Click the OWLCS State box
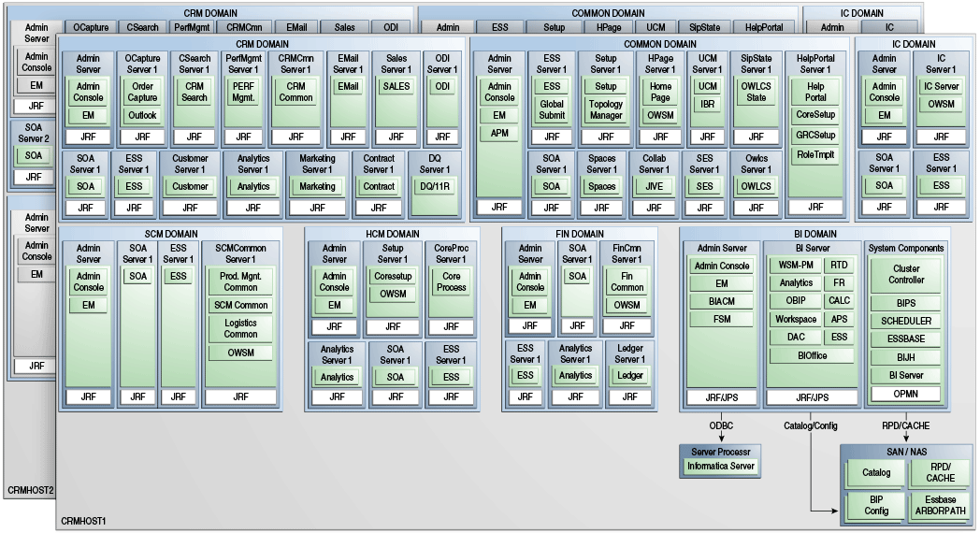The image size is (980, 533). [757, 92]
